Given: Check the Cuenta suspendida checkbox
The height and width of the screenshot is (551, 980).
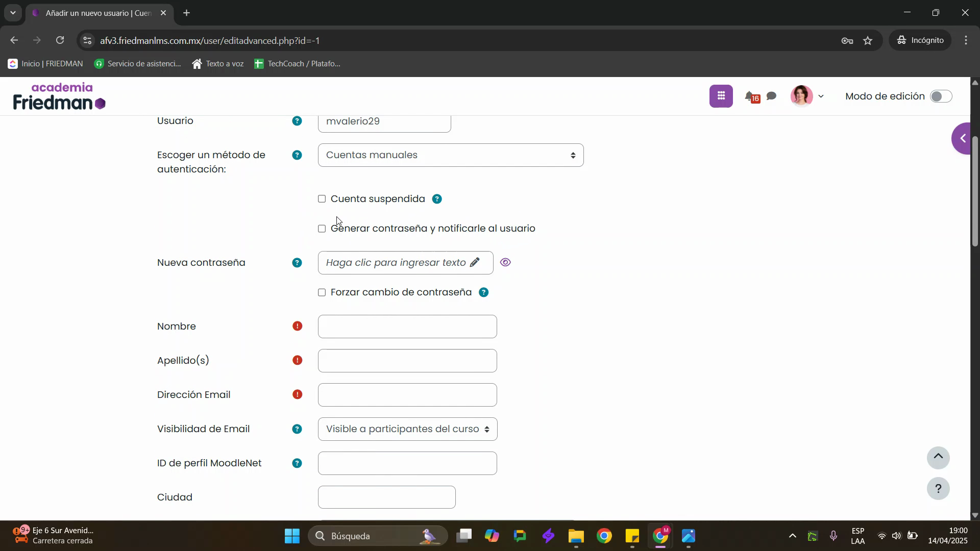Looking at the screenshot, I should coord(322,199).
